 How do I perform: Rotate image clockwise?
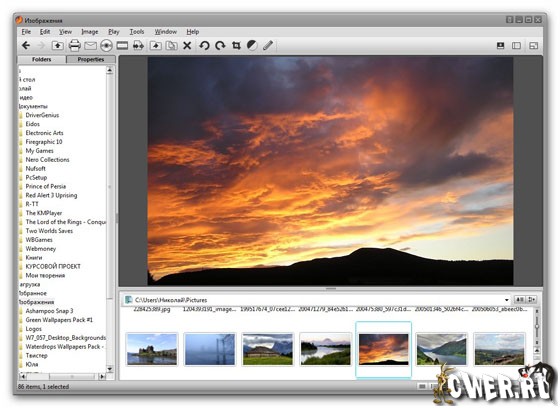coord(220,45)
